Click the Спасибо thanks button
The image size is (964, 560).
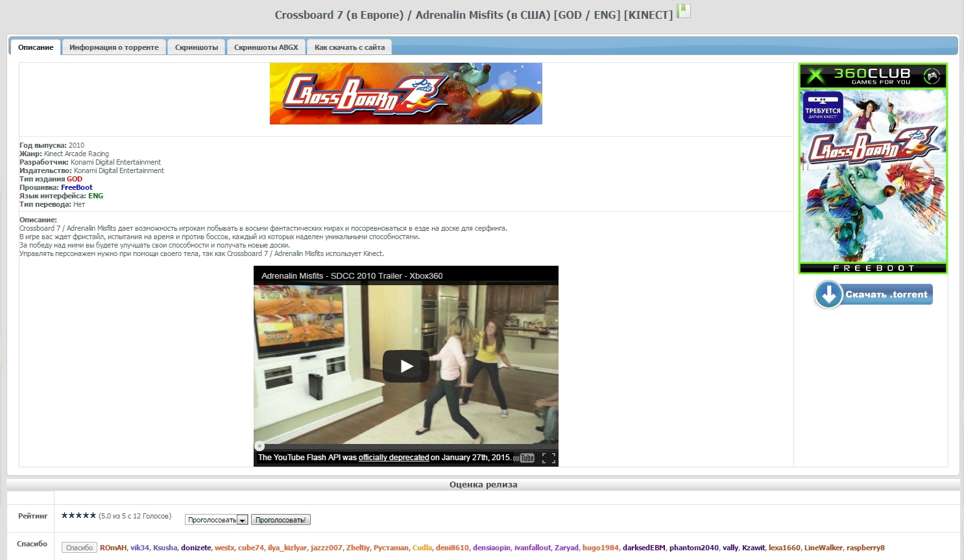tap(79, 548)
